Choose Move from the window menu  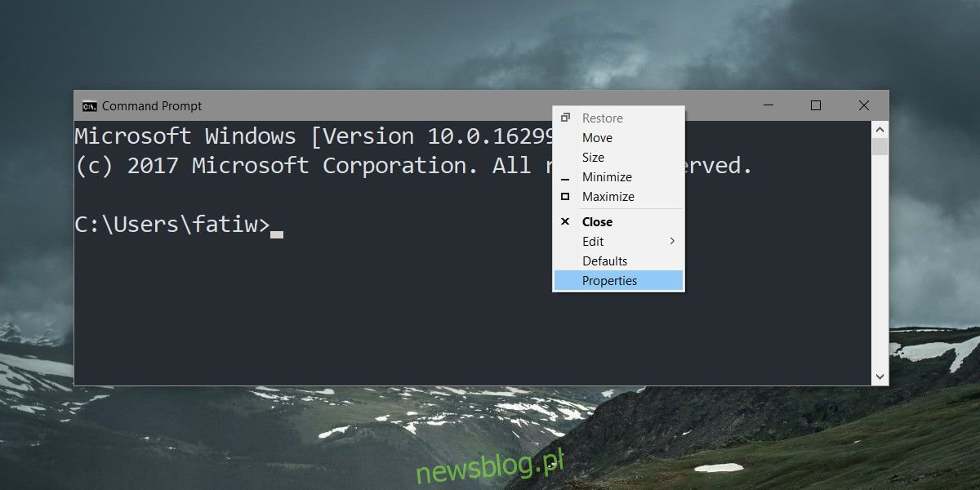[597, 137]
